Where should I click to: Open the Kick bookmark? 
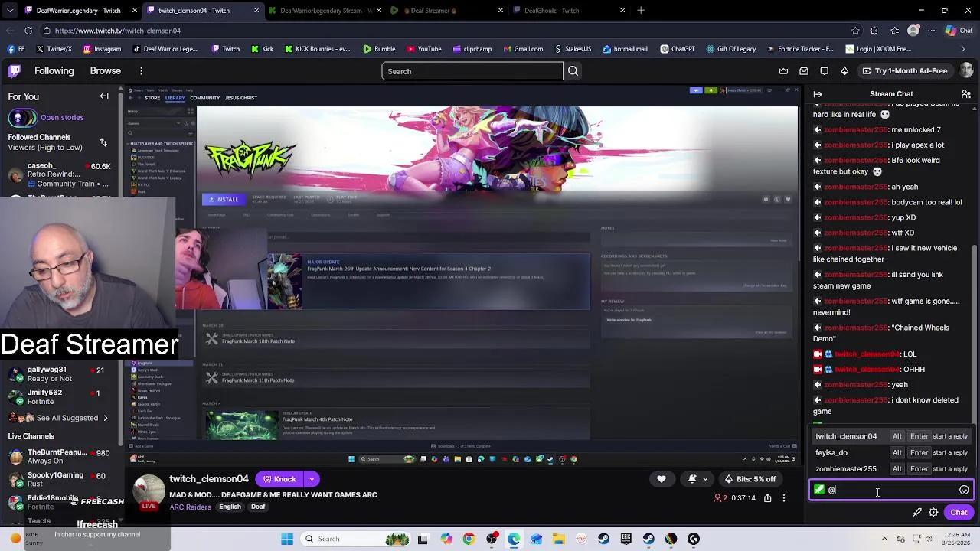coord(262,49)
